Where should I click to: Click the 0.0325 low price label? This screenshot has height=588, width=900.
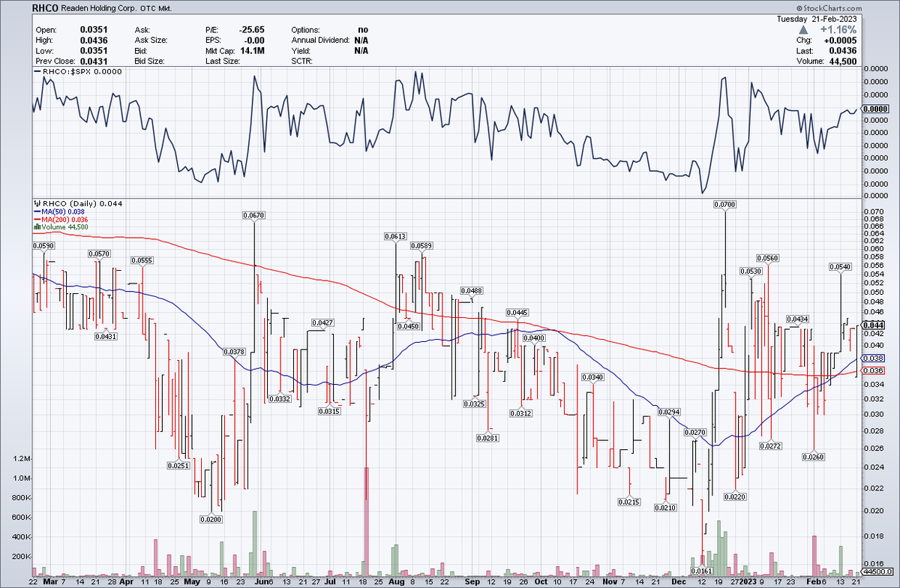pos(475,403)
